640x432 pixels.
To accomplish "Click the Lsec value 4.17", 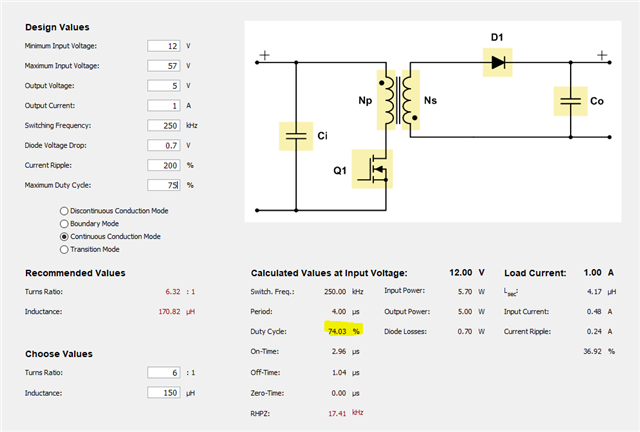I will click(594, 292).
